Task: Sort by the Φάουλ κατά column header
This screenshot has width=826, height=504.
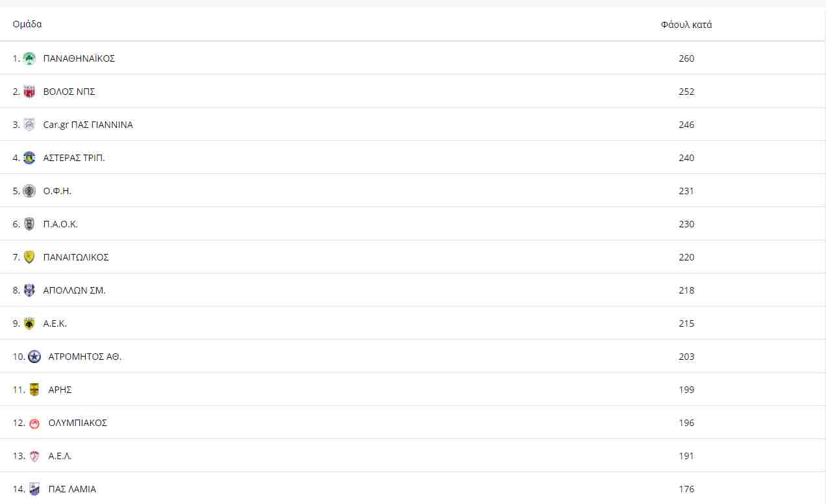Action: pyautogui.click(x=686, y=25)
